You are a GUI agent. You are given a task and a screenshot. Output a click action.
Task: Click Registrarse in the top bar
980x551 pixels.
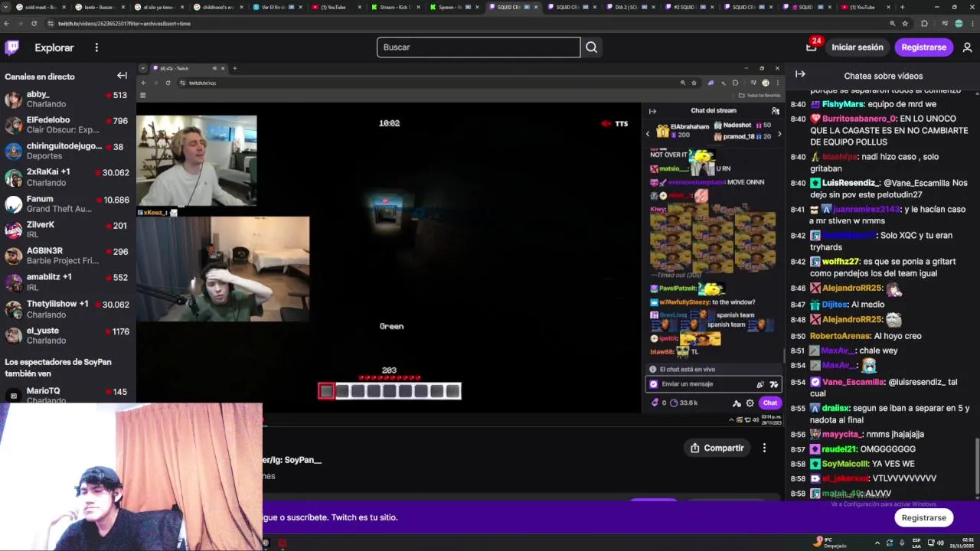click(923, 47)
